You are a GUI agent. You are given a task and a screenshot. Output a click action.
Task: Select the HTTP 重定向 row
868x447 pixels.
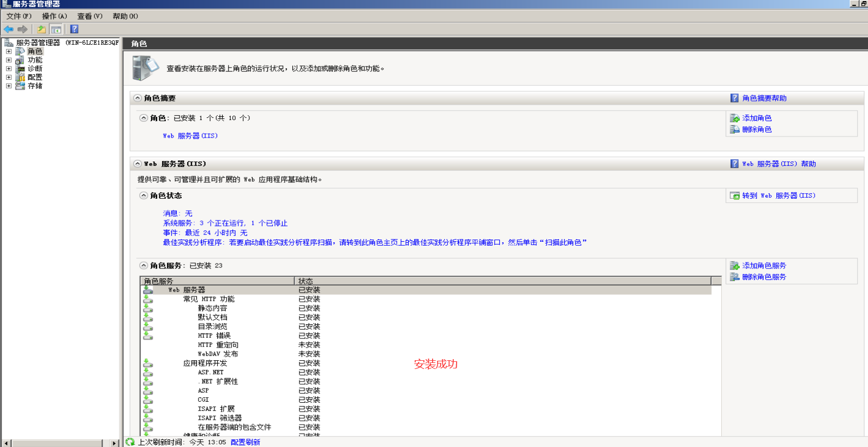[x=426, y=345]
